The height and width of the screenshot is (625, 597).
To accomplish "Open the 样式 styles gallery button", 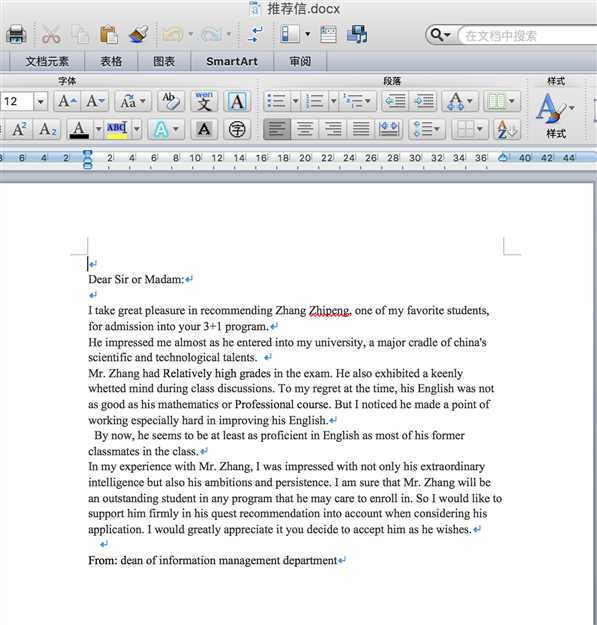I will click(556, 115).
